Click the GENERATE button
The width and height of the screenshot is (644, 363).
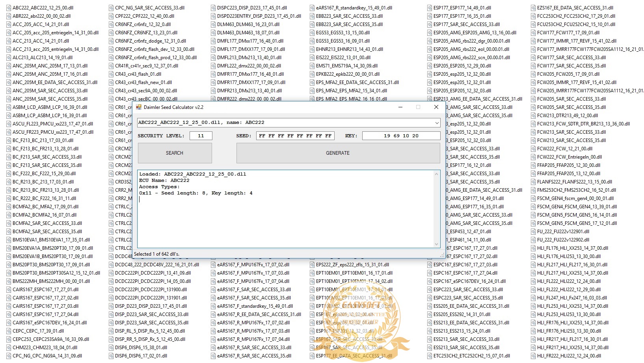point(338,153)
